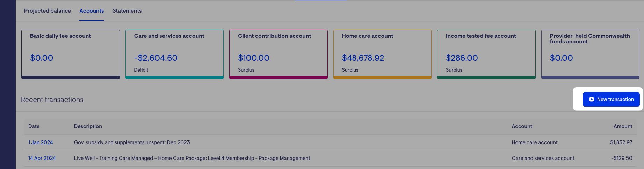Viewport: 644px width, 169px height.
Task: Click the Date column header
Action: (x=34, y=126)
